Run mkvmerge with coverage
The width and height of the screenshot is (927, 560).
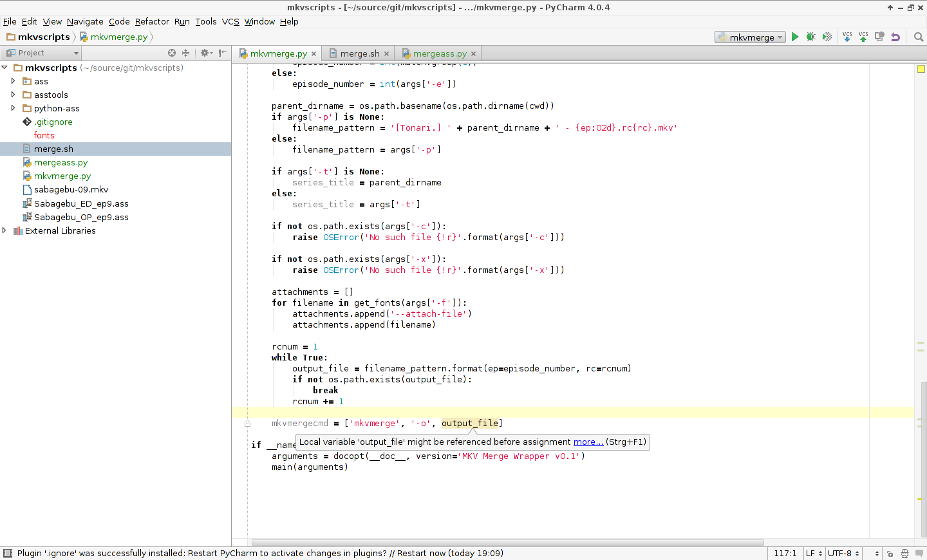pyautogui.click(x=827, y=37)
